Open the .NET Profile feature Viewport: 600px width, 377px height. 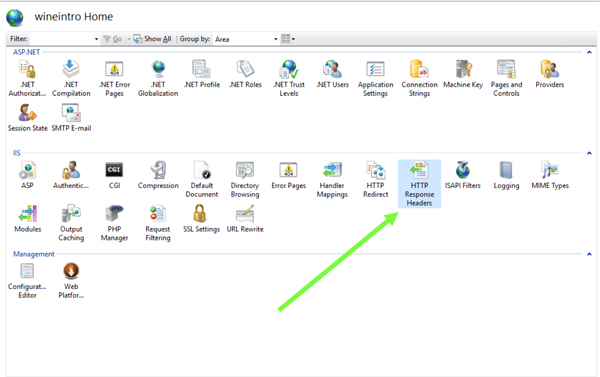tap(202, 74)
